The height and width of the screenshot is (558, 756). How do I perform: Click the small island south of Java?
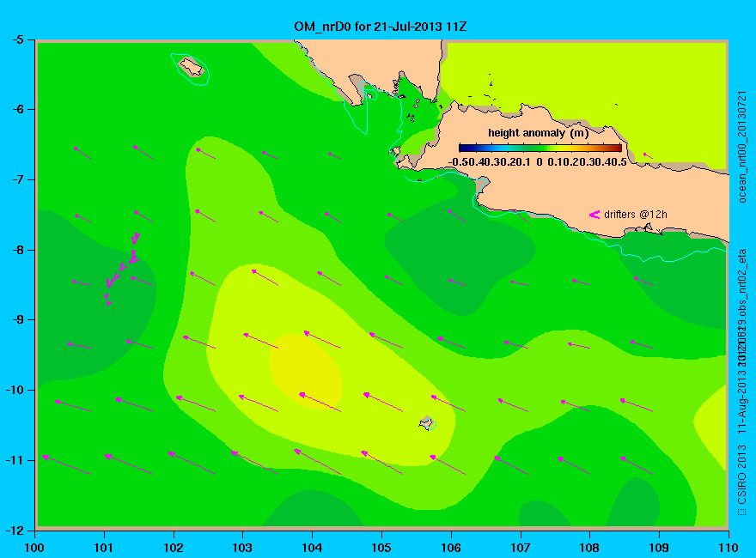(426, 423)
